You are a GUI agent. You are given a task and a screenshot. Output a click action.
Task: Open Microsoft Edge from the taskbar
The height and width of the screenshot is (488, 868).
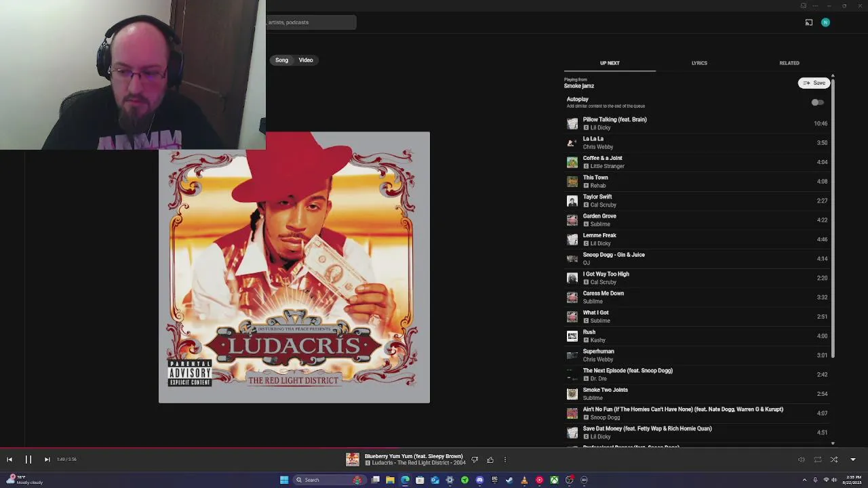[405, 480]
